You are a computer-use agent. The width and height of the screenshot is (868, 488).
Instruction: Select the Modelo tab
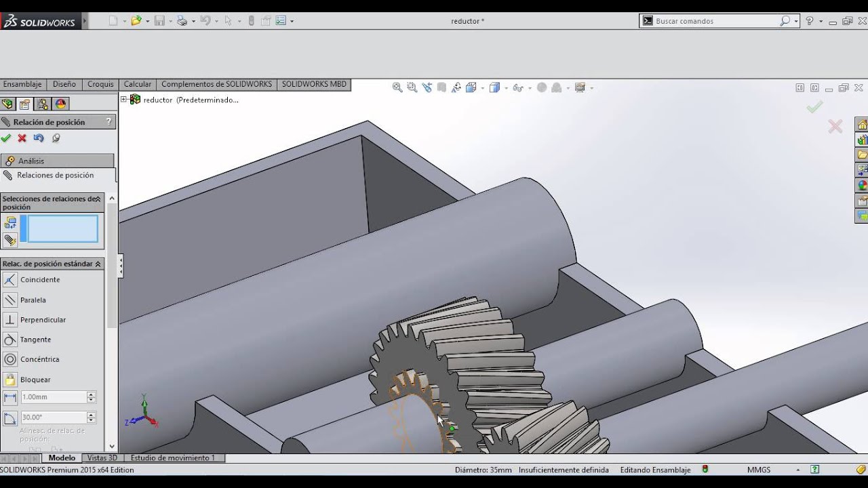tap(62, 458)
